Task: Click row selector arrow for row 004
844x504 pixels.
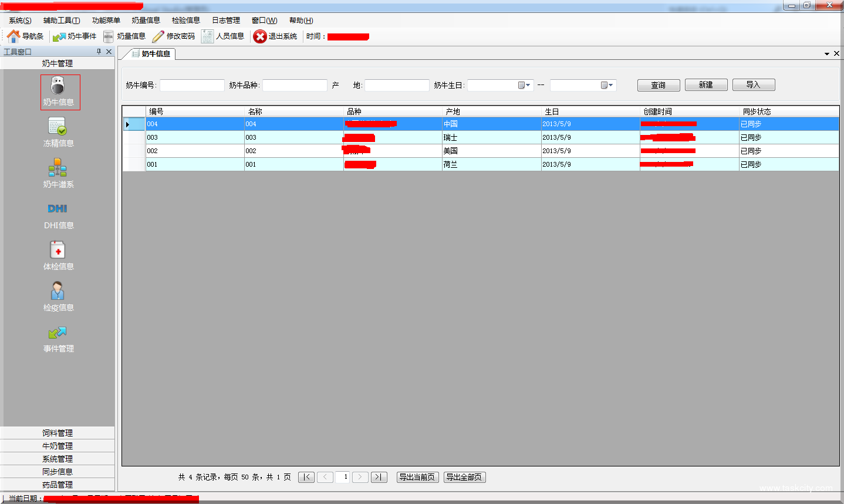Action: pyautogui.click(x=134, y=124)
